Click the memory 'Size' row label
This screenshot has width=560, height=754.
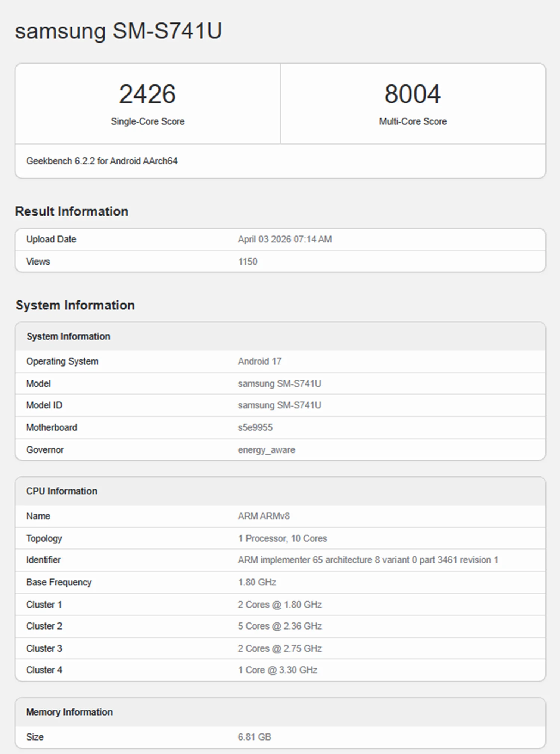click(35, 737)
